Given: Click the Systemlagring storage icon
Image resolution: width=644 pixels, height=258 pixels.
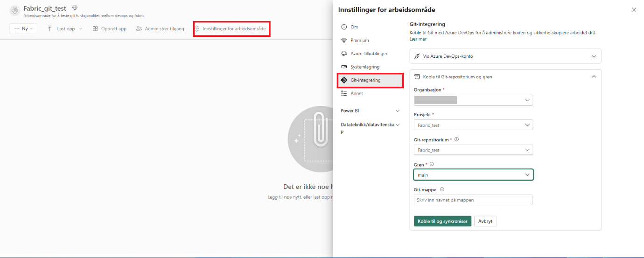Looking at the screenshot, I should tap(344, 67).
